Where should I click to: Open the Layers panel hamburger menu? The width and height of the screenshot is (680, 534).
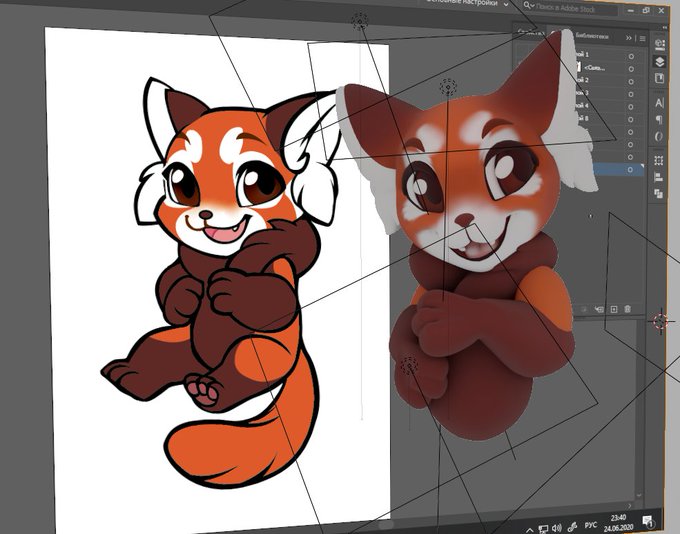point(643,39)
